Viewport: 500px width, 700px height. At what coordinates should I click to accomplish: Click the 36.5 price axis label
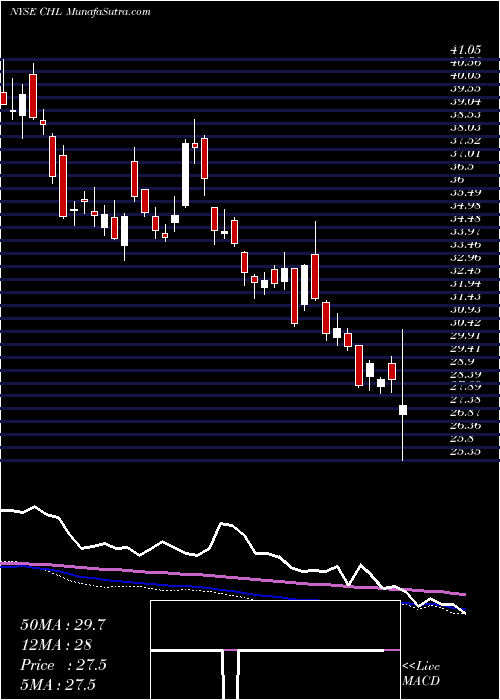[461, 167]
